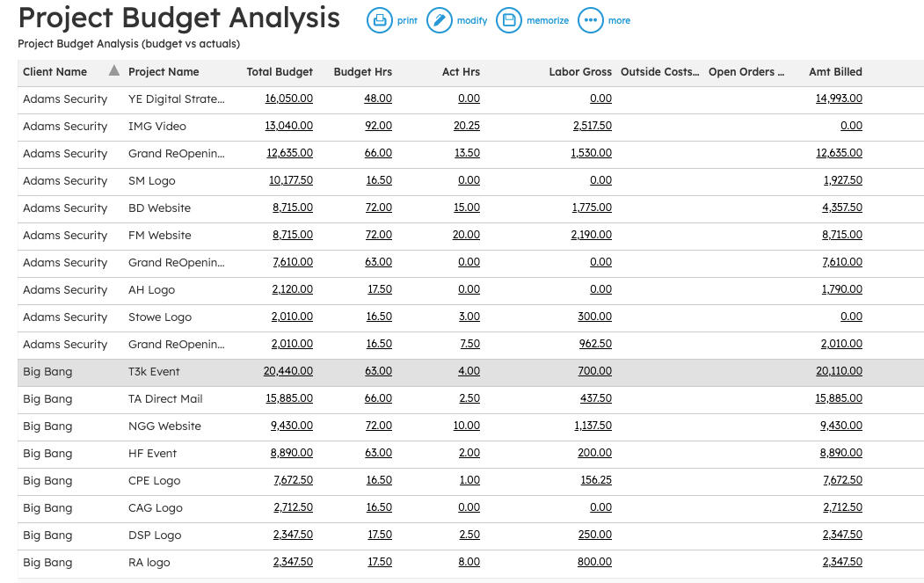Open the 16,050.00 budget for YE Digital Strategy
Viewport: 924px width, 583px height.
coord(290,98)
